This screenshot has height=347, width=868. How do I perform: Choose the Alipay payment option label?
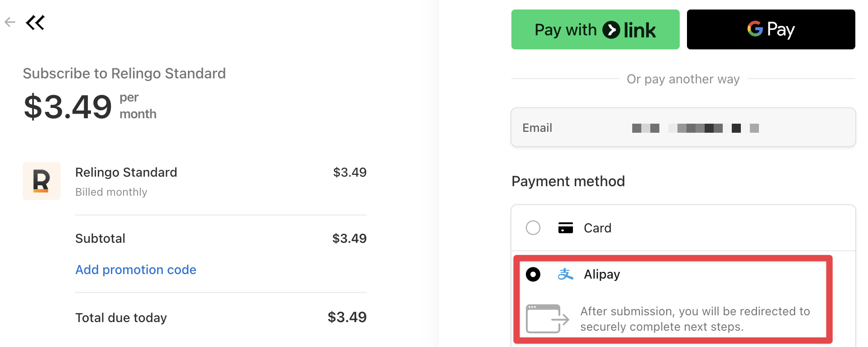click(x=602, y=275)
